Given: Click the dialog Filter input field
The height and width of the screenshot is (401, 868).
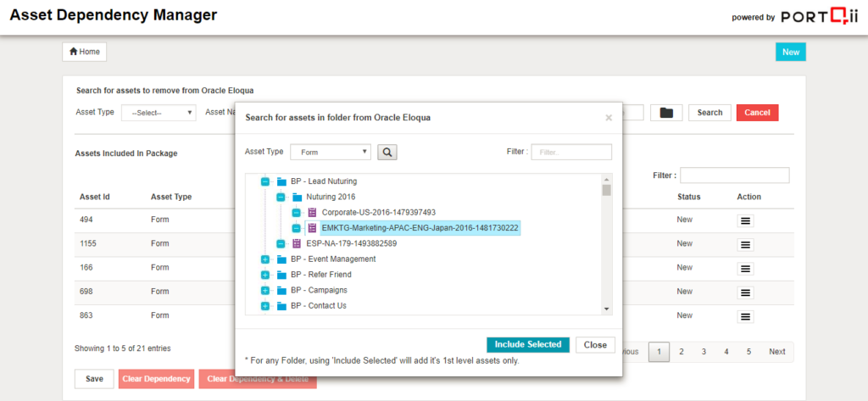Looking at the screenshot, I should pos(570,152).
